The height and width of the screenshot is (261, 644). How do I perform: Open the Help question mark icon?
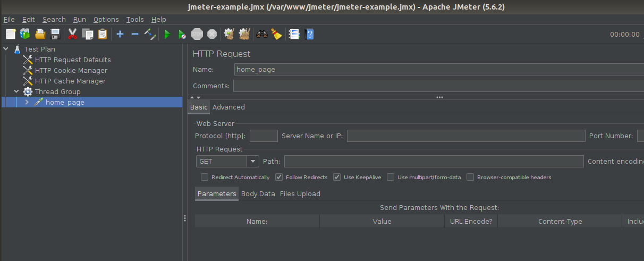[x=309, y=34]
